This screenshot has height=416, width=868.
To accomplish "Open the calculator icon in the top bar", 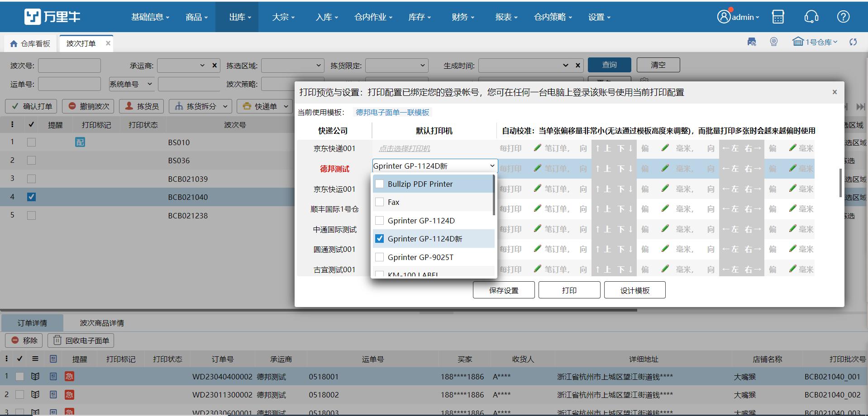I will (x=778, y=16).
